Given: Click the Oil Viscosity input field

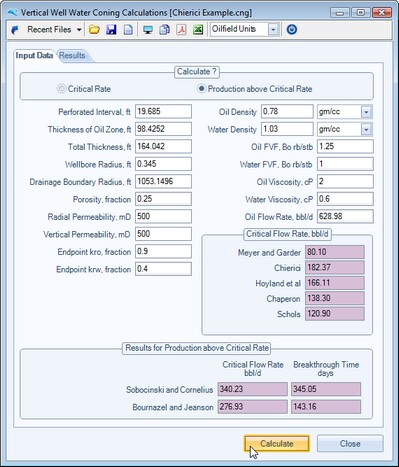Looking at the screenshot, I should (345, 181).
